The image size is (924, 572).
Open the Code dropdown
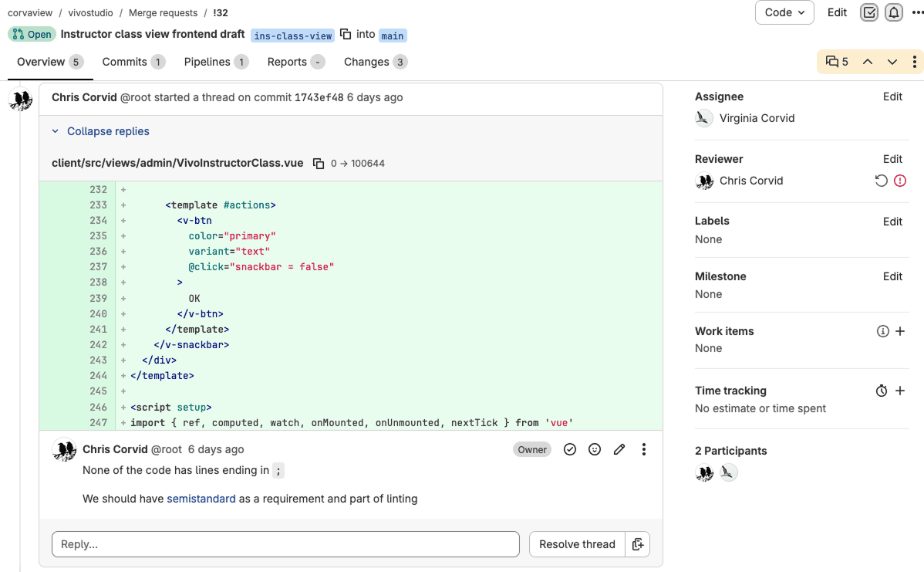[x=784, y=12]
